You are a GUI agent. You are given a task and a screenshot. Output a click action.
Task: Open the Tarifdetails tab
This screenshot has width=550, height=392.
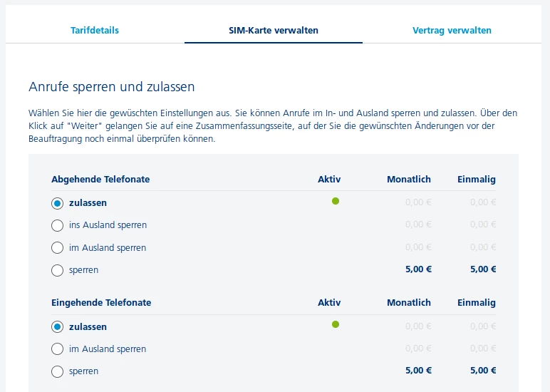pos(95,31)
